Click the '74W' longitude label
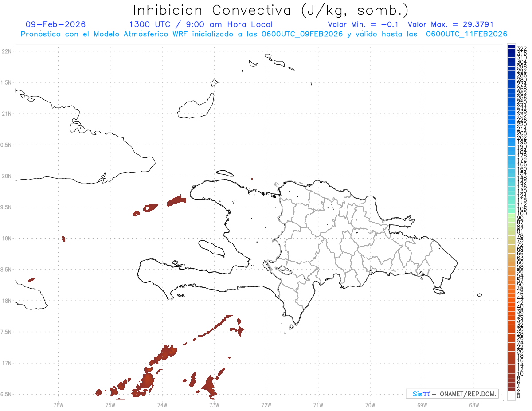The image size is (532, 411). [x=162, y=405]
